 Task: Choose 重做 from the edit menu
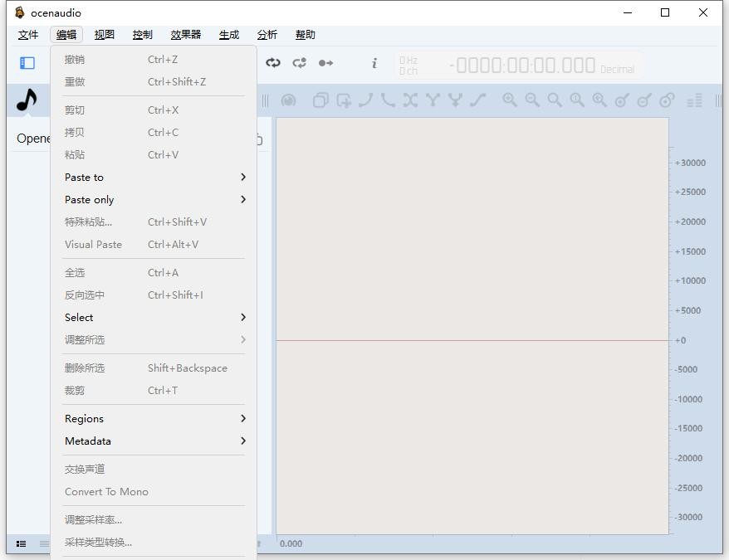point(154,82)
